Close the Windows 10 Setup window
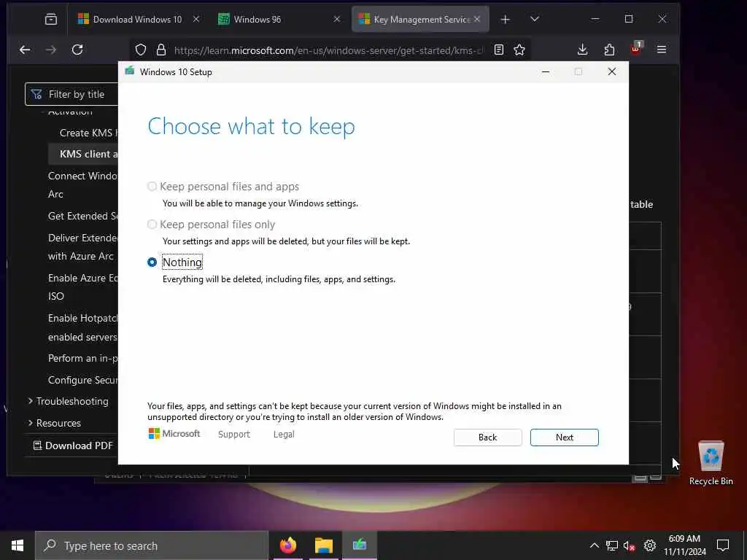This screenshot has height=560, width=747. 612,72
